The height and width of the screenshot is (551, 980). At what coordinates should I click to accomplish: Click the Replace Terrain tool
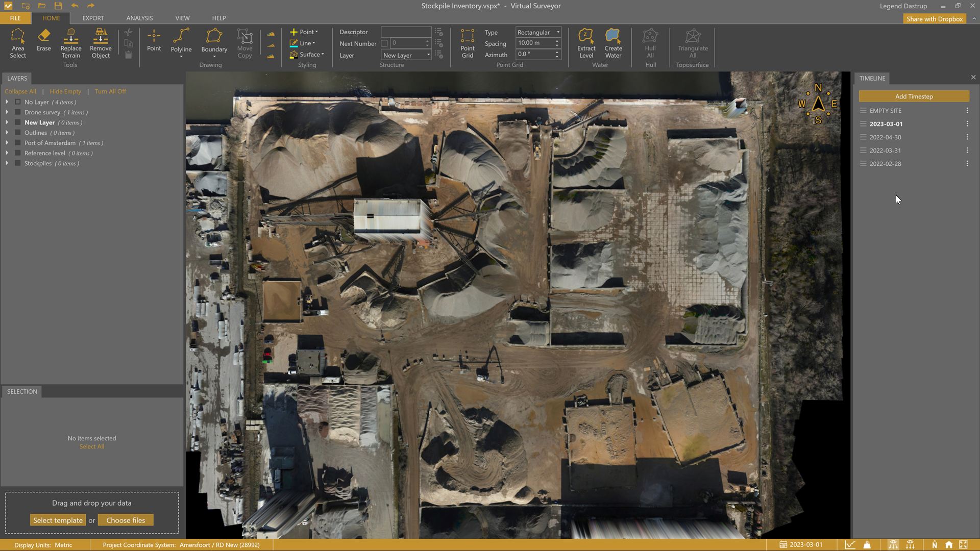(71, 43)
